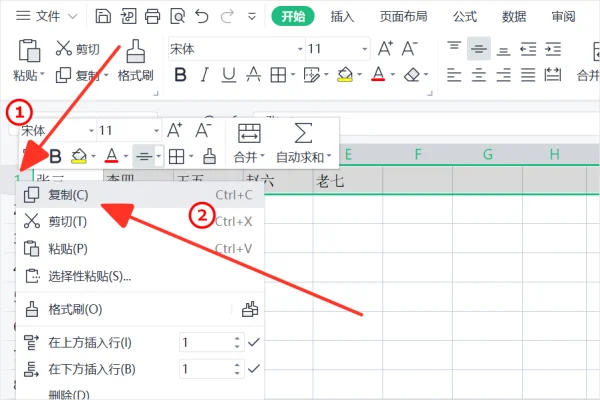Click the mini toolbar red font color A
The image size is (600, 400).
coord(112,156)
